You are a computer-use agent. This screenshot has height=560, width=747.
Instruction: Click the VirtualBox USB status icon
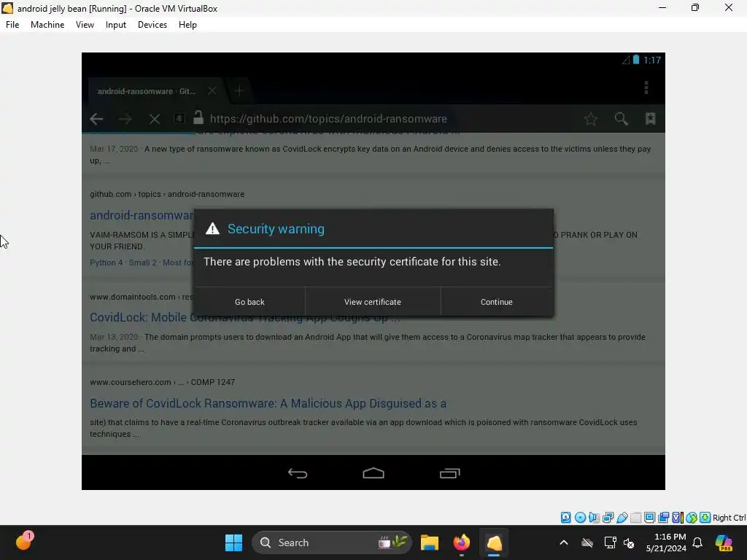point(622,518)
